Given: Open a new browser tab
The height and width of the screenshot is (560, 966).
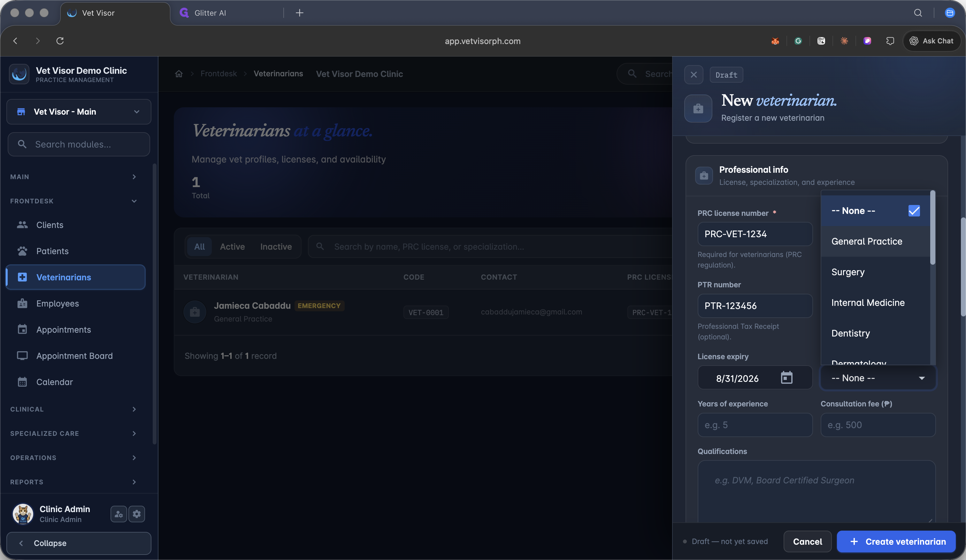Looking at the screenshot, I should (299, 13).
